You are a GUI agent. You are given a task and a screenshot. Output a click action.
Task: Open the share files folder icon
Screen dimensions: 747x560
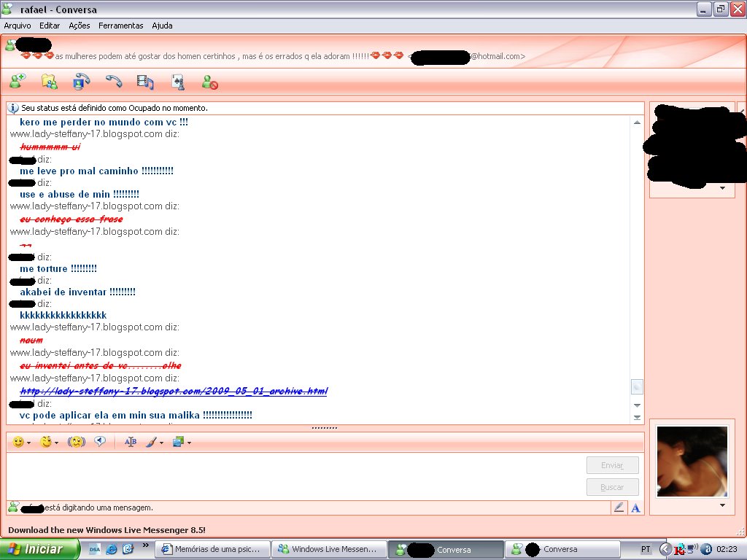[x=50, y=82]
